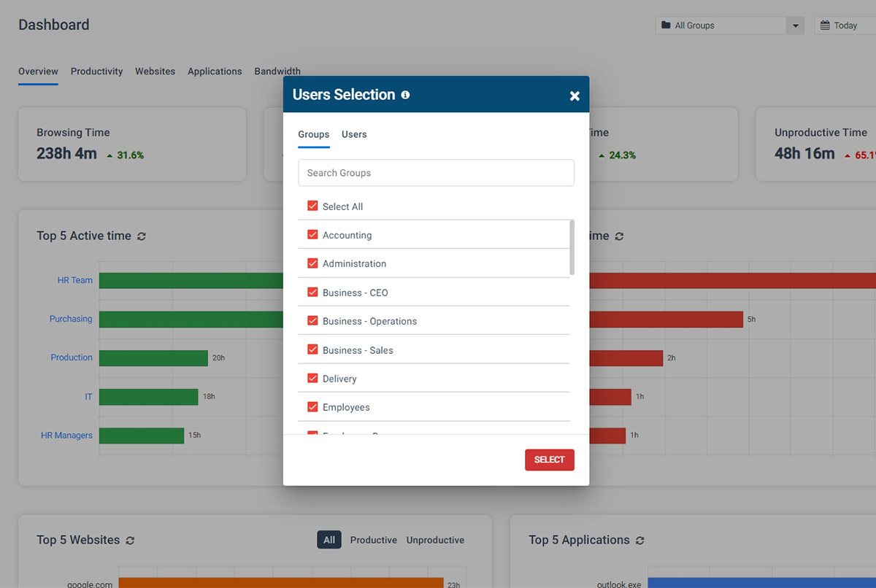Screen dimensions: 876x588
Task: Click the Search Groups input field
Action: pyautogui.click(x=436, y=173)
